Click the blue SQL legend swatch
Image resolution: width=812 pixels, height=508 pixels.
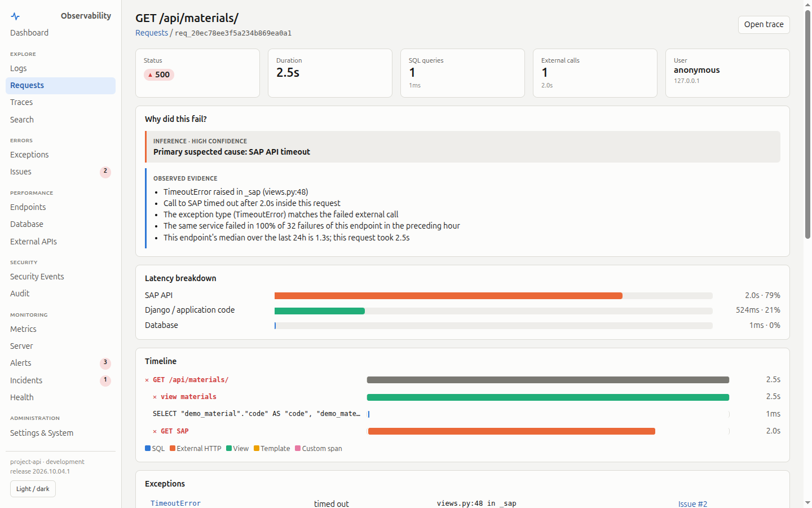[x=148, y=448]
